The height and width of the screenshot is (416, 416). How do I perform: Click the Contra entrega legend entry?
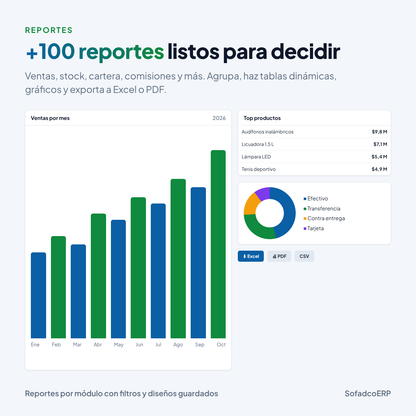tap(324, 218)
